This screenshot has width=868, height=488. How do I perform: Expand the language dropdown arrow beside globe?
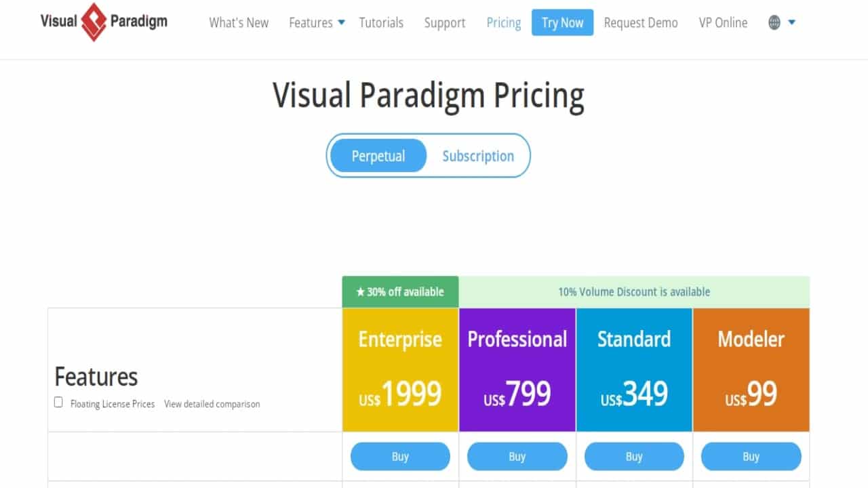tap(791, 22)
